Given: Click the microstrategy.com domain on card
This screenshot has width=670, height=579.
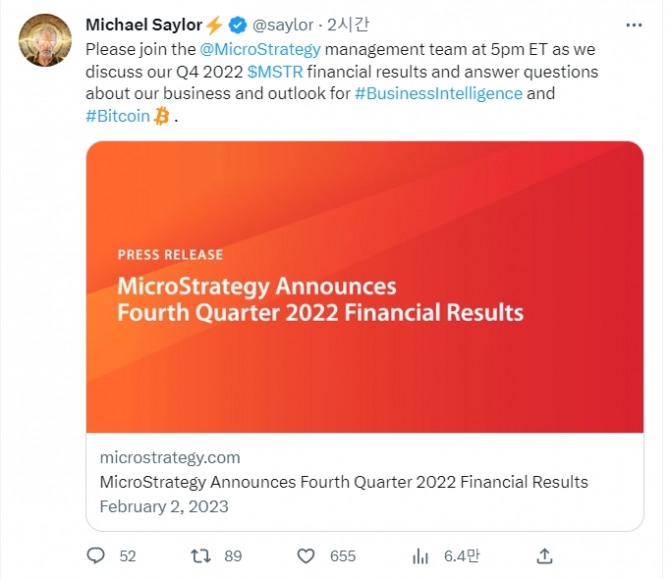Looking at the screenshot, I should (x=170, y=457).
